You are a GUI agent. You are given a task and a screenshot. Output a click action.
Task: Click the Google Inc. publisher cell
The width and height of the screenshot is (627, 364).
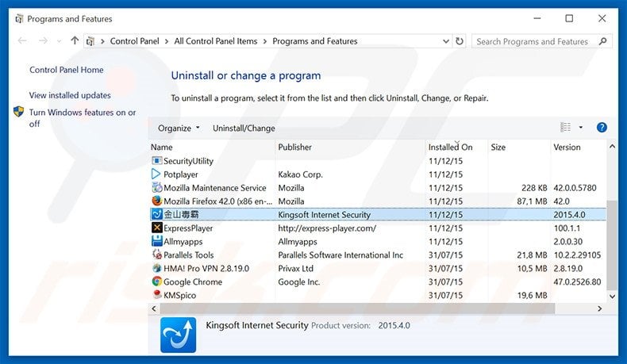299,282
